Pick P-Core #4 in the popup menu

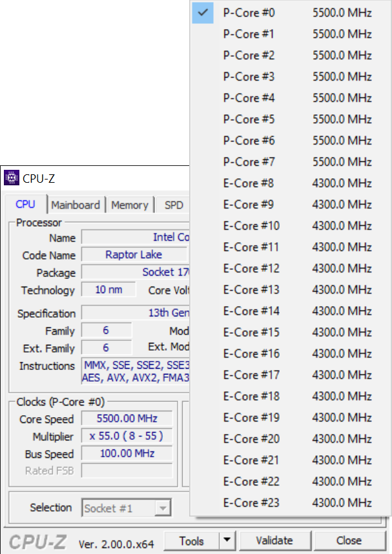point(290,98)
